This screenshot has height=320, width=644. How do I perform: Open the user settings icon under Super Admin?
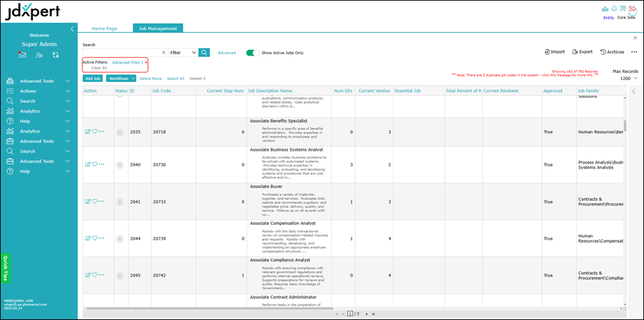tap(39, 54)
